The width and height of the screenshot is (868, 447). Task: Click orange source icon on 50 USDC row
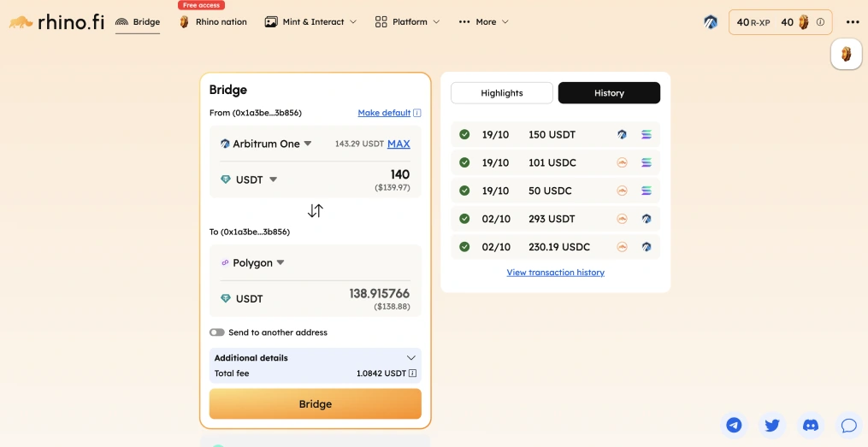pos(623,191)
